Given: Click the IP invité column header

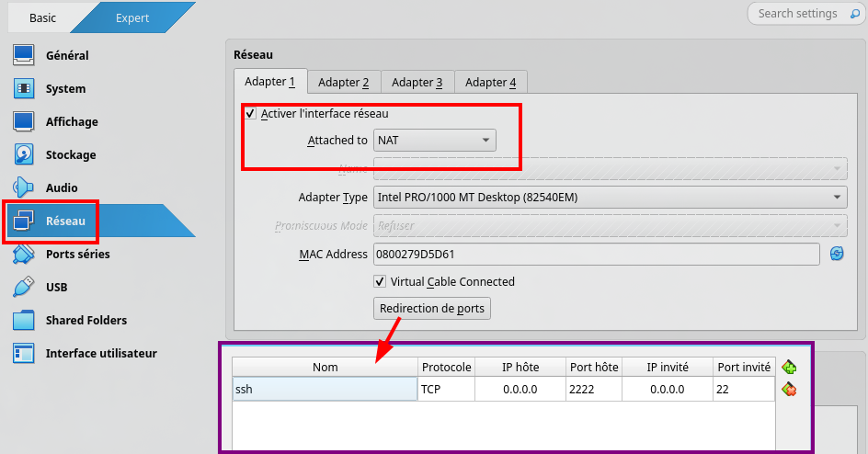Looking at the screenshot, I should pyautogui.click(x=668, y=368).
